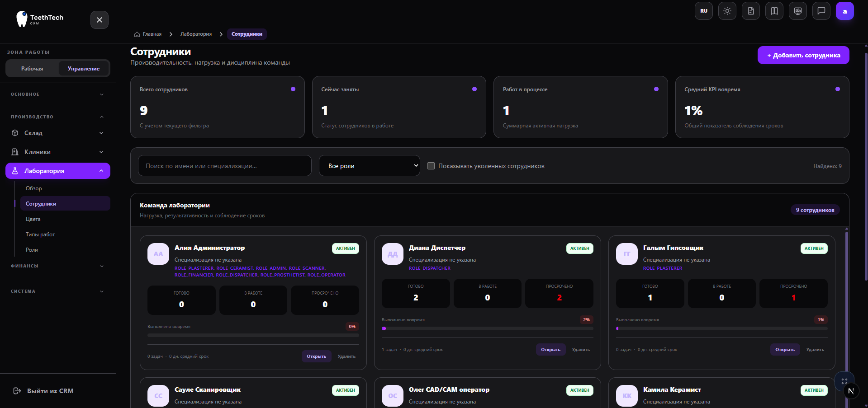
Task: Click Олег CAD/CAM оператор avatar ОС
Action: (393, 396)
